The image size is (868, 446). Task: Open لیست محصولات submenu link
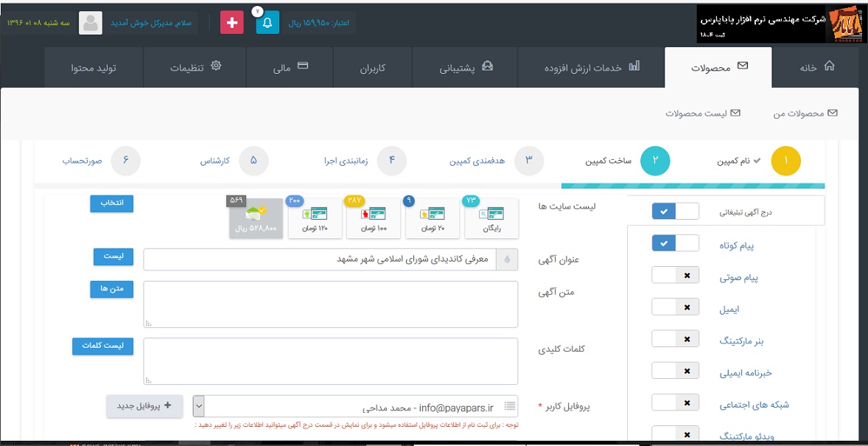pyautogui.click(x=703, y=113)
